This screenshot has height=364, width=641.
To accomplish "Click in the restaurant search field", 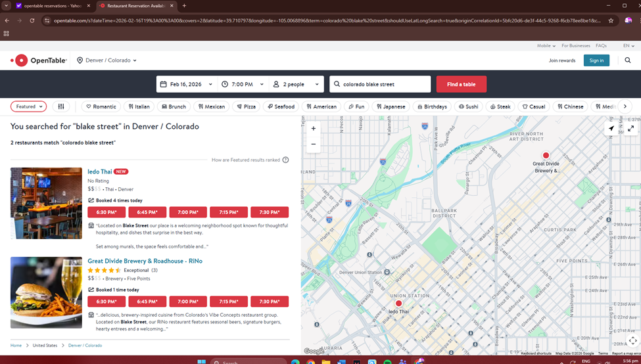I will (380, 84).
